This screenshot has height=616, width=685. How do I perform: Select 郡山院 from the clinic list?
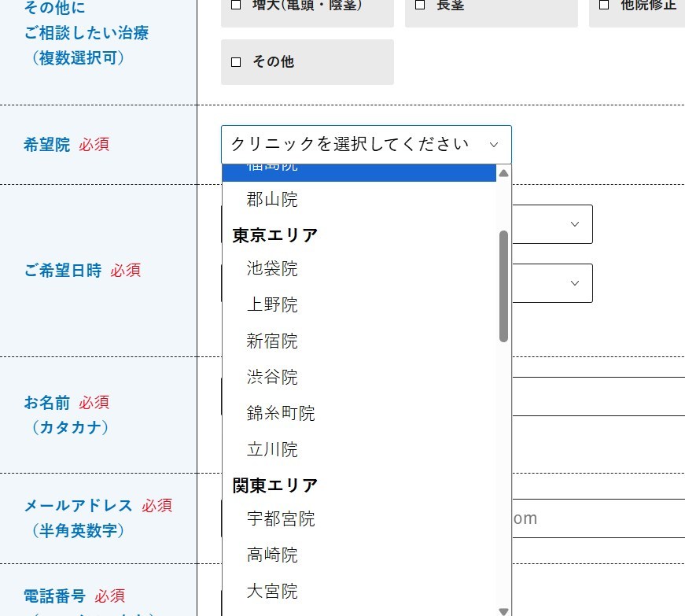[359, 199]
